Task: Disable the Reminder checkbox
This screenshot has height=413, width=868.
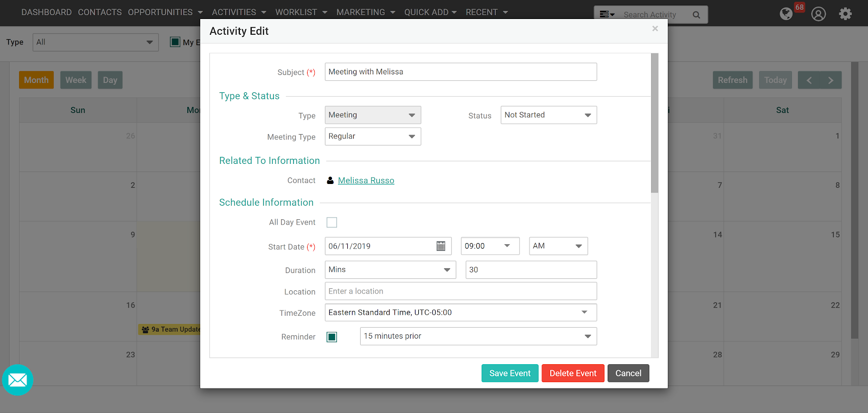Action: (331, 337)
